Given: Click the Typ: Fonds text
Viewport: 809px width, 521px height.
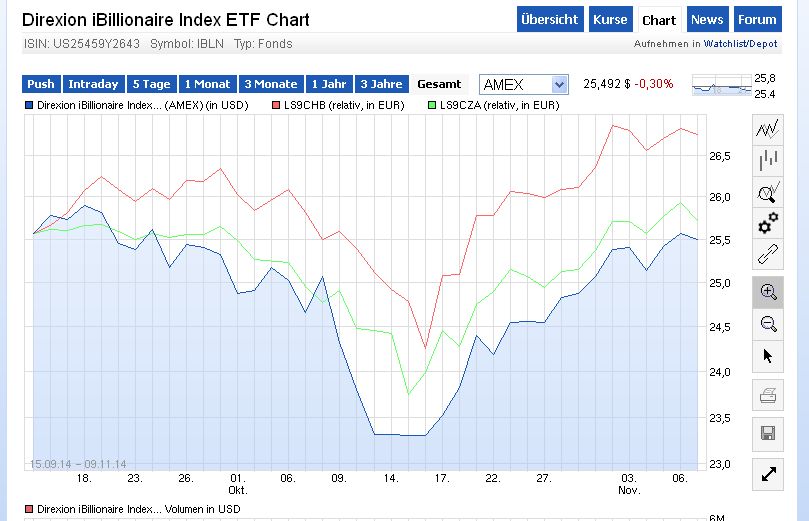Looking at the screenshot, I should point(263,44).
